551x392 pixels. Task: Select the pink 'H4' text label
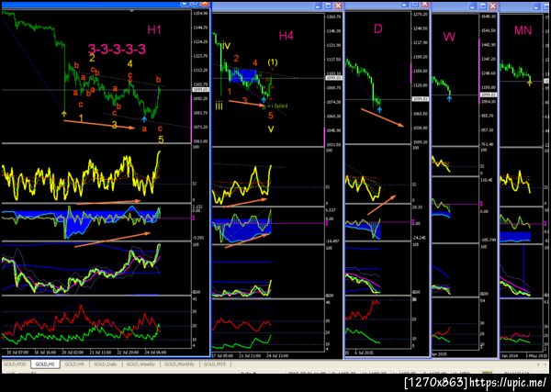click(x=286, y=36)
